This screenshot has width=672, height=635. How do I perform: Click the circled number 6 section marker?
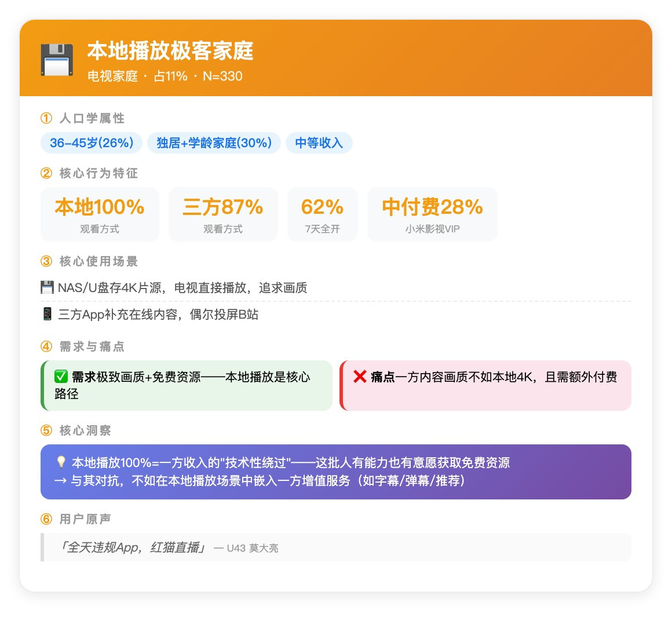[46, 519]
